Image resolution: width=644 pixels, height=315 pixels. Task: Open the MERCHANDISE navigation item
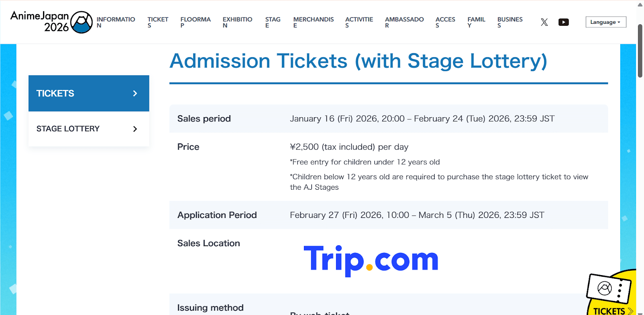pyautogui.click(x=313, y=22)
